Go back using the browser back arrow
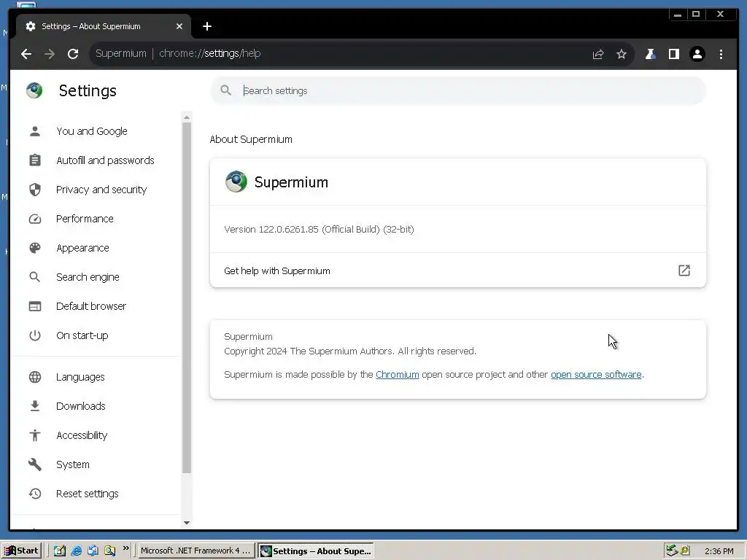This screenshot has height=560, width=747. 26,54
